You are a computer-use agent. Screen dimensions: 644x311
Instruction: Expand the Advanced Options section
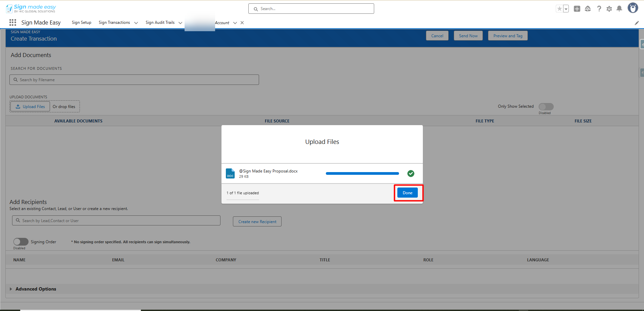11,289
